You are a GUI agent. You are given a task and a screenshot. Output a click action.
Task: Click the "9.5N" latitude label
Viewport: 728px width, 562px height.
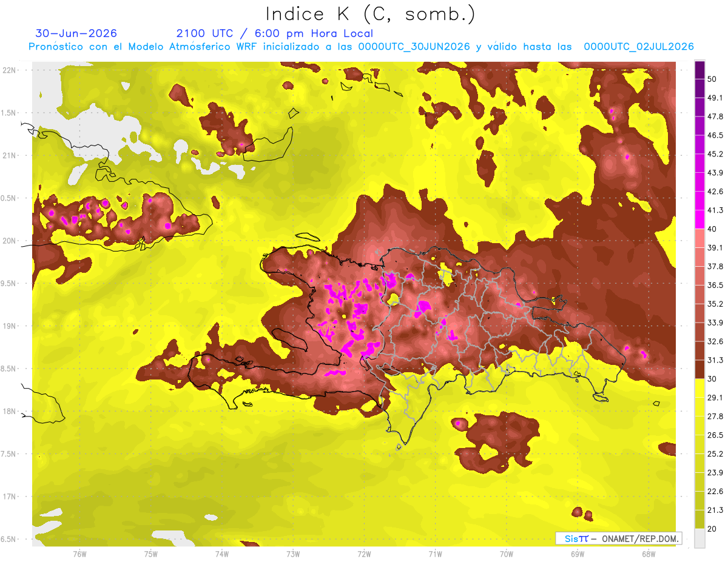[x=8, y=283]
